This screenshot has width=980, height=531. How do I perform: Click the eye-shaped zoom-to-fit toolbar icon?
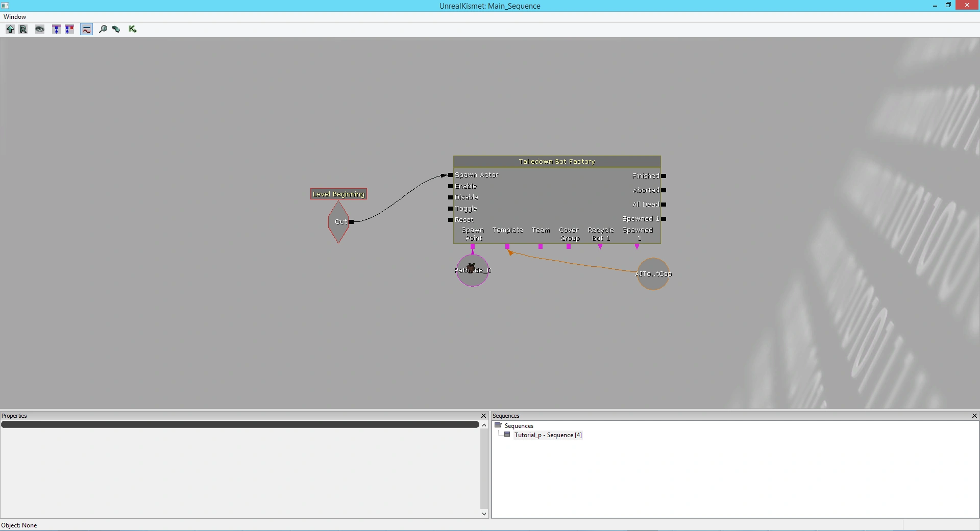coord(40,29)
